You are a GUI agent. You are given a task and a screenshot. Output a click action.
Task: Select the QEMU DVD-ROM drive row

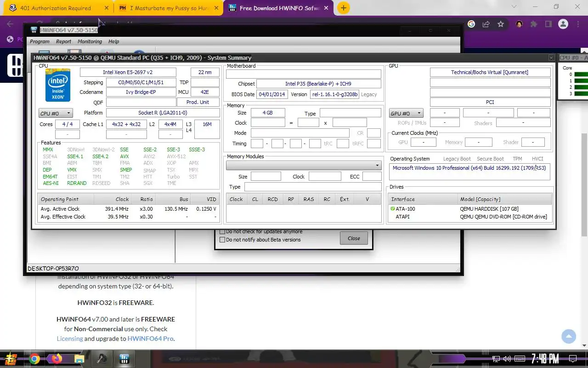point(470,217)
